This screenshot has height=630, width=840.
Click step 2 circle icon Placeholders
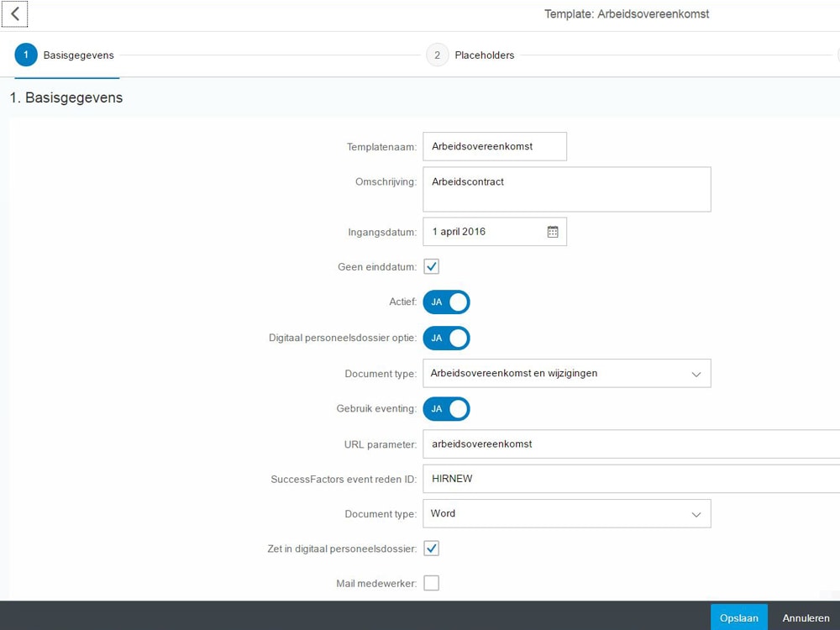[x=437, y=55]
